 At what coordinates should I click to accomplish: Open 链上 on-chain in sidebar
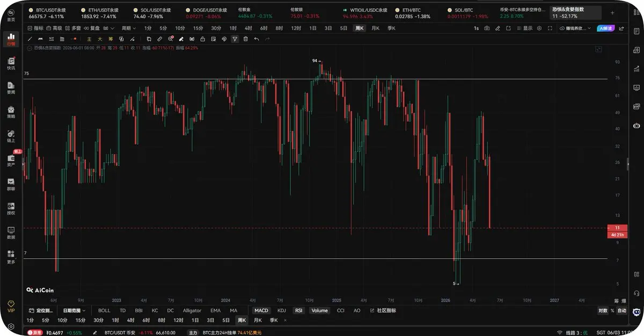[x=11, y=136]
